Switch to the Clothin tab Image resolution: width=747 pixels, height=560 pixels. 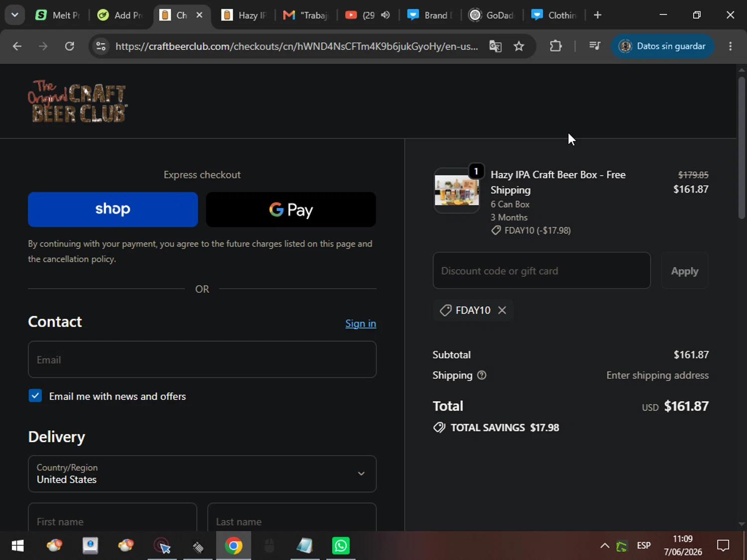[x=554, y=15]
